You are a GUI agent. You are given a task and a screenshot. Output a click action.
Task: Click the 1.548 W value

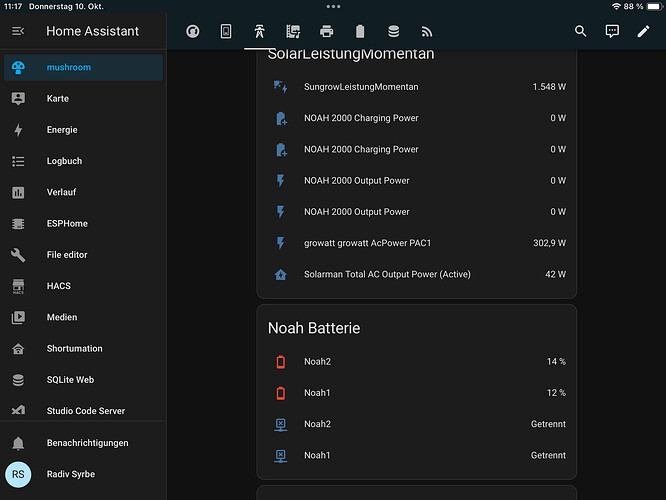(x=549, y=87)
